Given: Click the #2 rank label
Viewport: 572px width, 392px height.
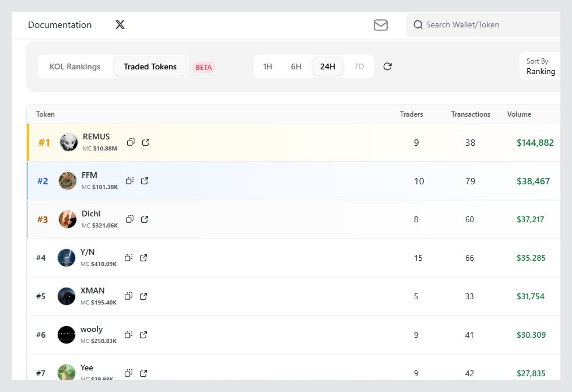Looking at the screenshot, I should tap(43, 181).
